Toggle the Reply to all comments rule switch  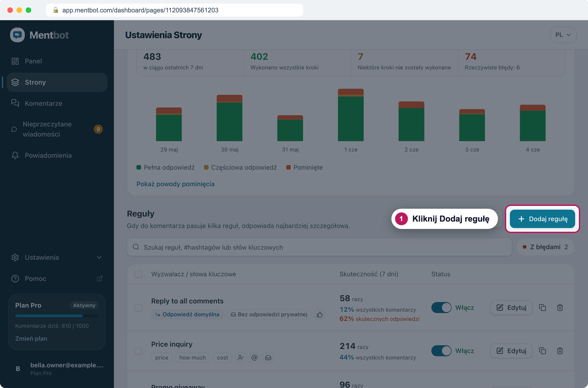tap(441, 308)
